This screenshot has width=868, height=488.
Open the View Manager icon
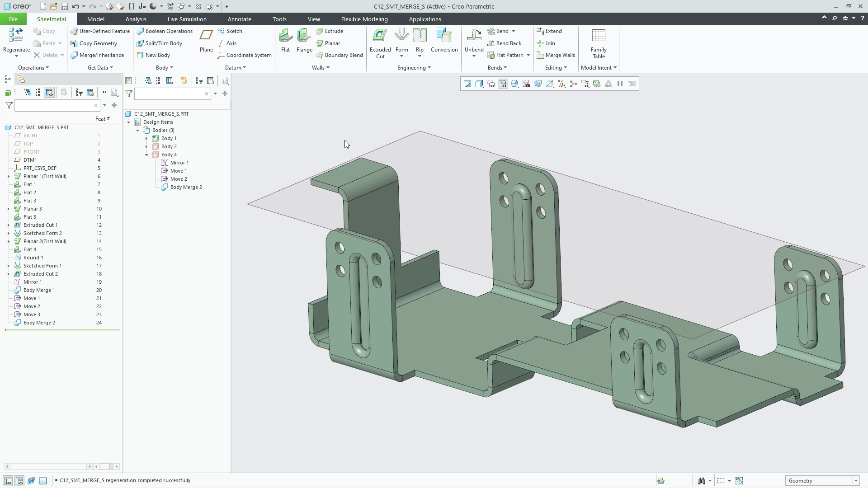(x=526, y=84)
